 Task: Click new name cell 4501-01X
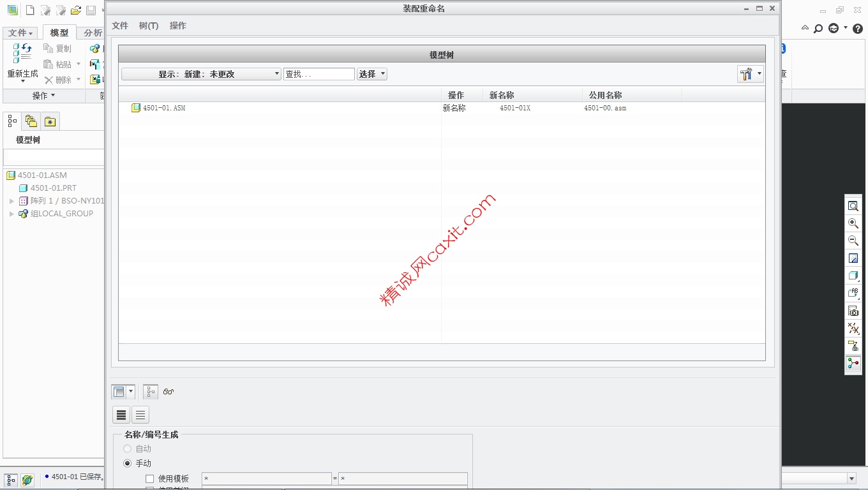click(x=515, y=108)
